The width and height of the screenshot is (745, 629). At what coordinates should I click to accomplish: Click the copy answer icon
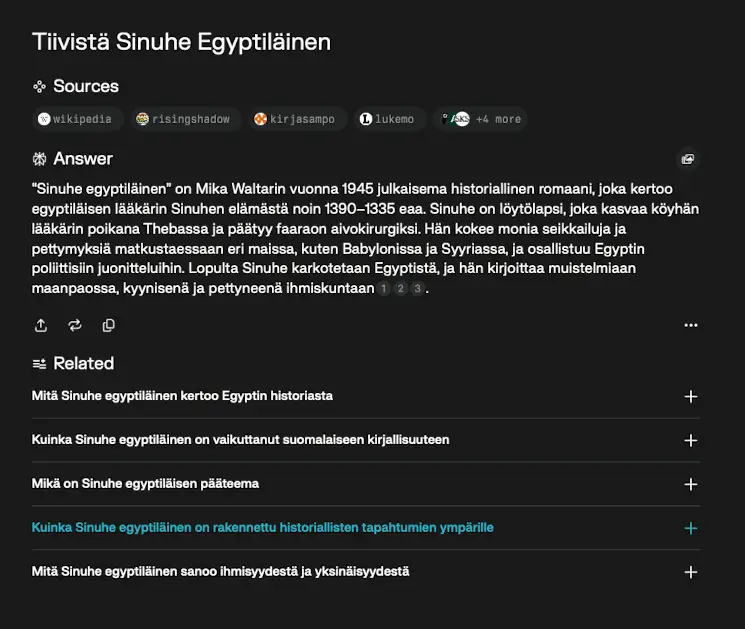pos(109,325)
